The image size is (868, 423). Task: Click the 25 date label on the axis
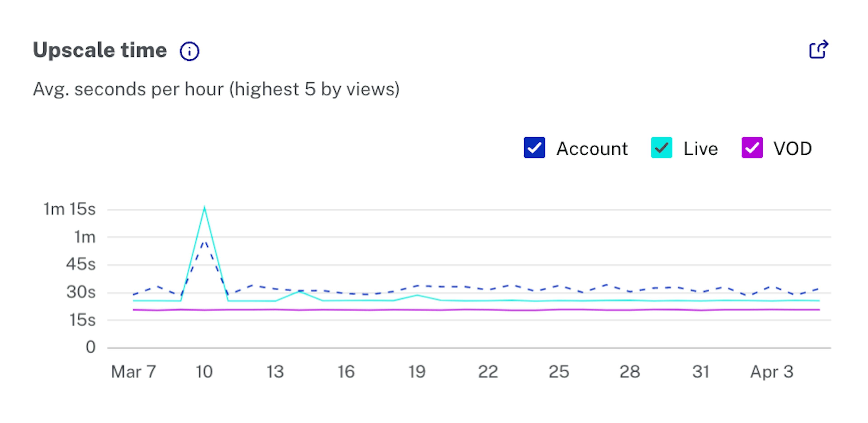pyautogui.click(x=559, y=372)
